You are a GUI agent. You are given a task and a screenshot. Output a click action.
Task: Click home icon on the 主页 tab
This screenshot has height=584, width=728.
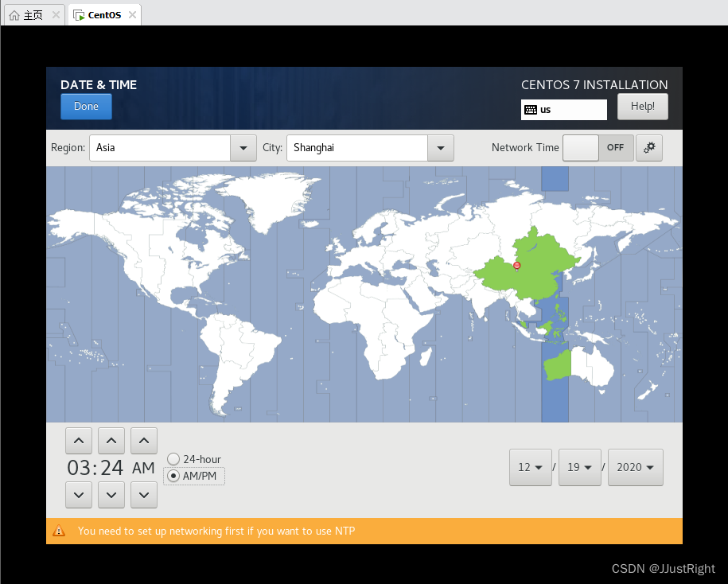coord(14,15)
